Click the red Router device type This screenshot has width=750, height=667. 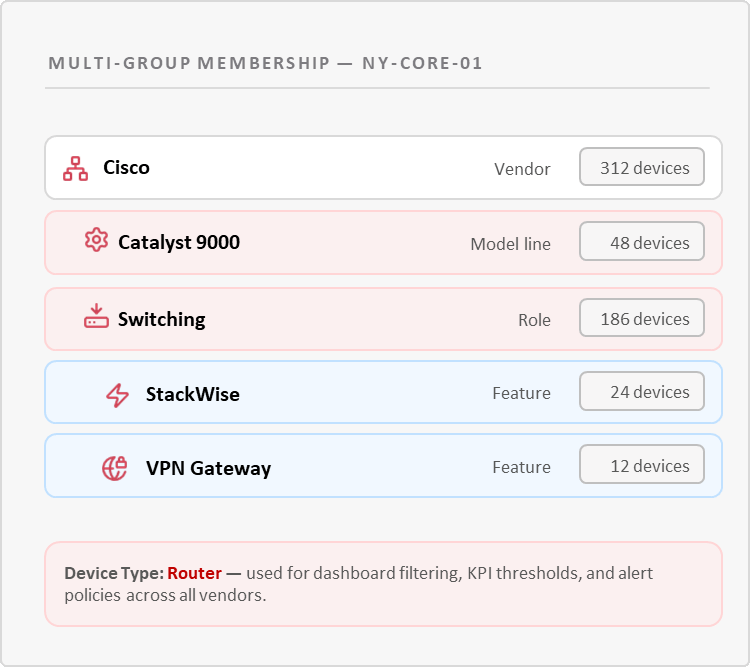pos(193,574)
